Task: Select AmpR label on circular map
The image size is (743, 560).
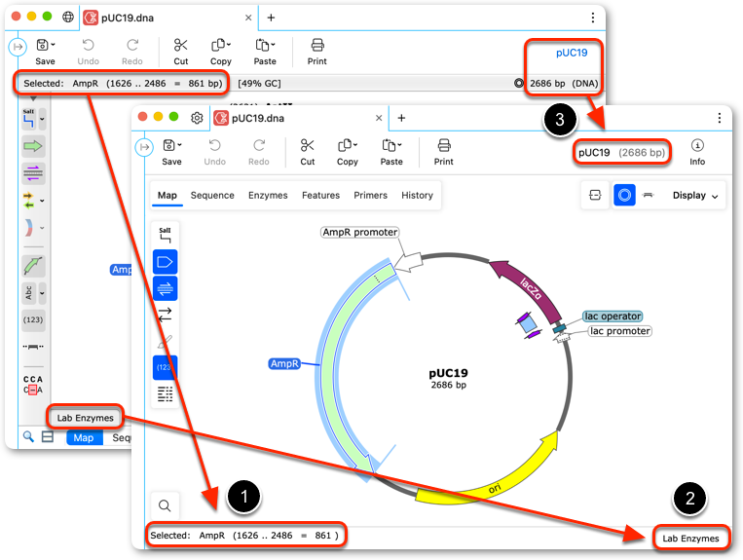Action: pyautogui.click(x=284, y=363)
